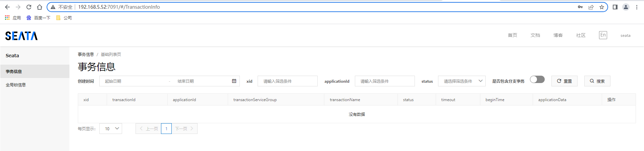Toggle the browser side panel icon

(615, 7)
